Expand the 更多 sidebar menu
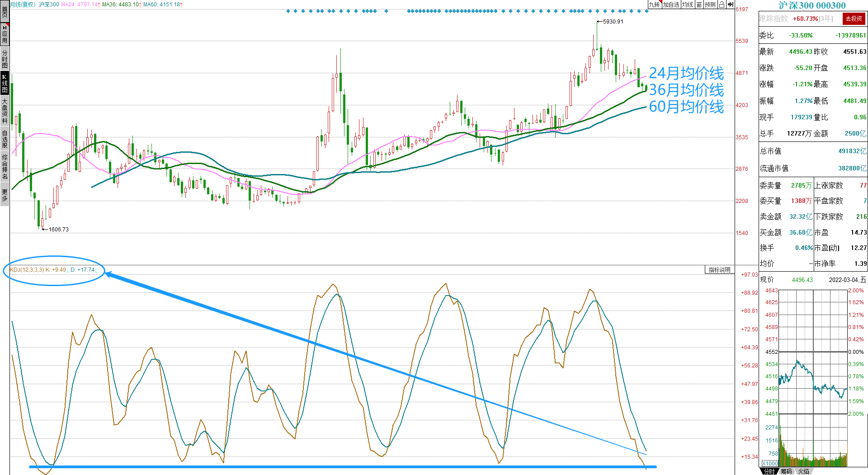Viewport: 868px width, 475px height. pos(5,195)
